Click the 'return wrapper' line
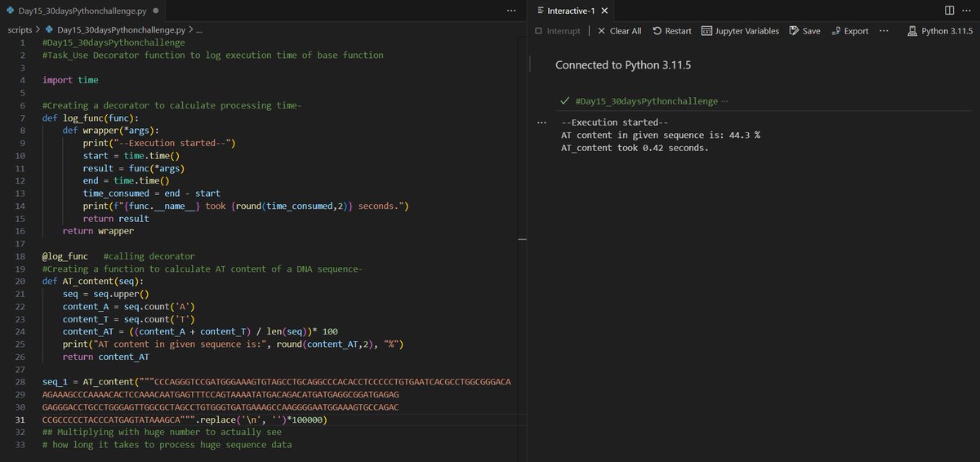 98,231
